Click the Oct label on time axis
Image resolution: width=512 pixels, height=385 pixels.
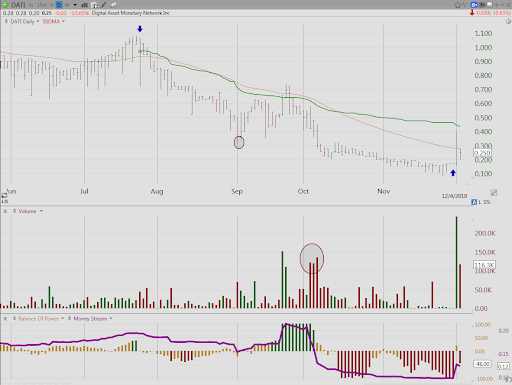[x=303, y=191]
